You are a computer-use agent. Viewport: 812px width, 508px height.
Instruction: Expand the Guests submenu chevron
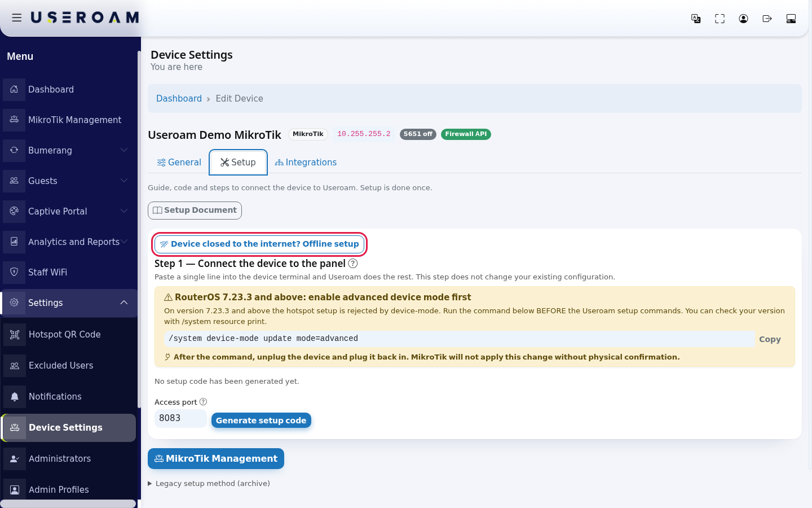(124, 181)
